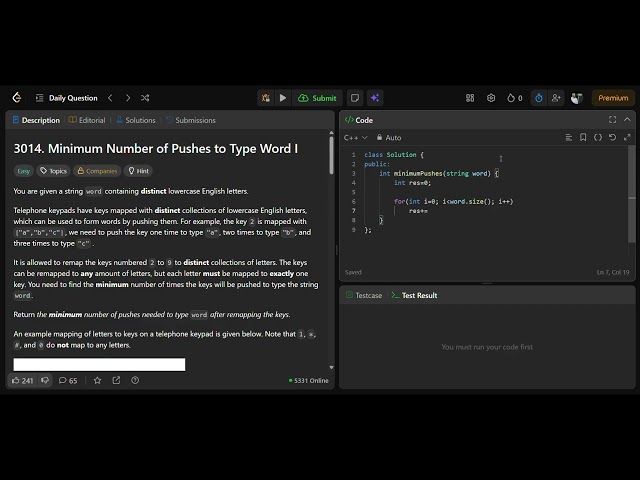Expand the Topics tag

pyautogui.click(x=53, y=171)
